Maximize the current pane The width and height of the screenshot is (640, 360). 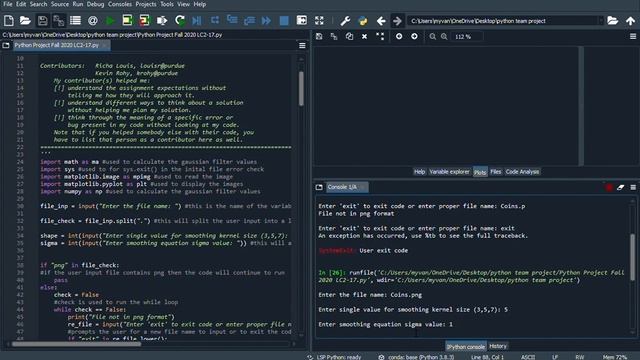point(302,20)
